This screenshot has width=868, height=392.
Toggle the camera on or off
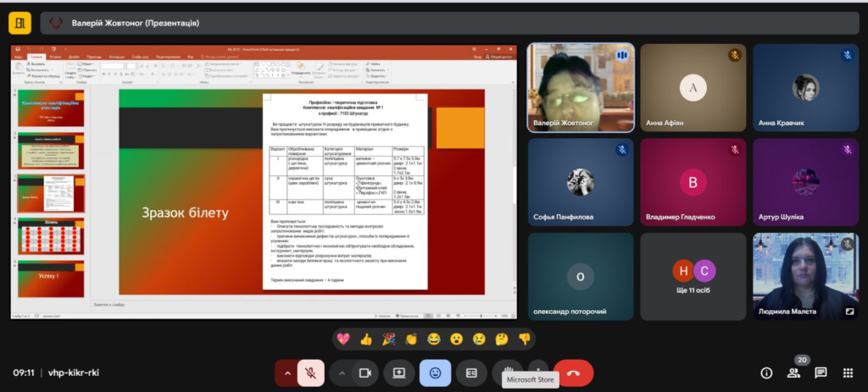(366, 373)
